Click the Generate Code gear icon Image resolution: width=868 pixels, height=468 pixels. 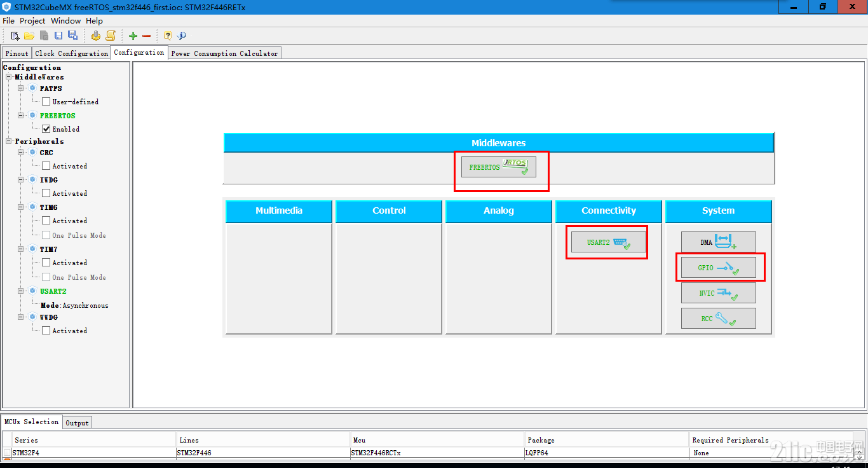tap(96, 36)
